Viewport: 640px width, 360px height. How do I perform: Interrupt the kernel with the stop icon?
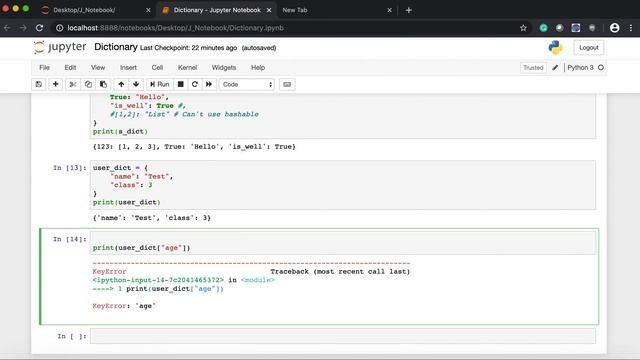(180, 84)
